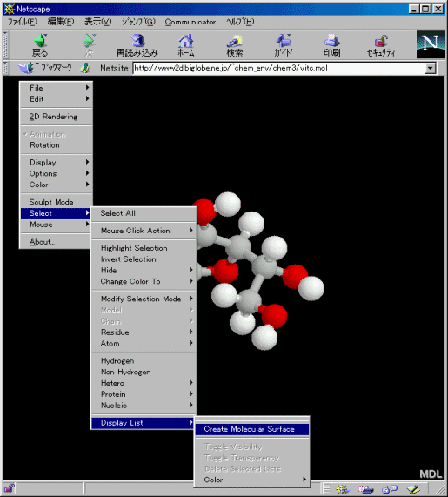
Task: Open ジャンプ(G) in the menu bar
Action: (x=138, y=22)
